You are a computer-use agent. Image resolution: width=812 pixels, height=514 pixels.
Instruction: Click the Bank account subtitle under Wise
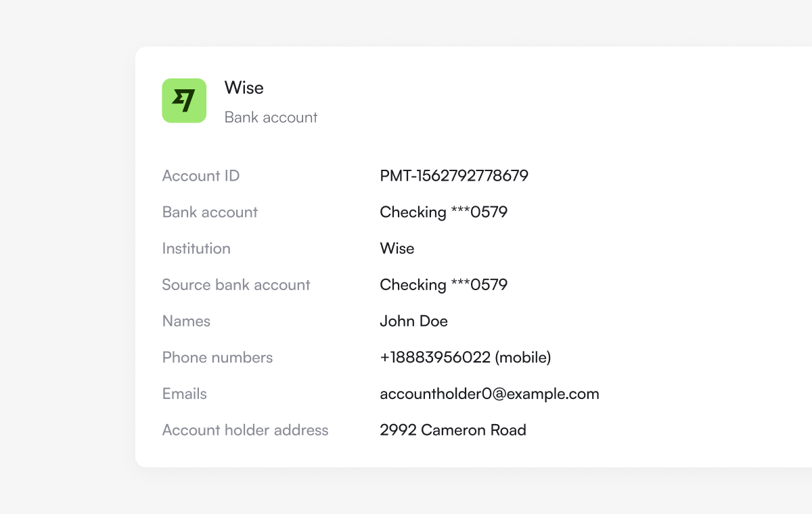pos(271,118)
